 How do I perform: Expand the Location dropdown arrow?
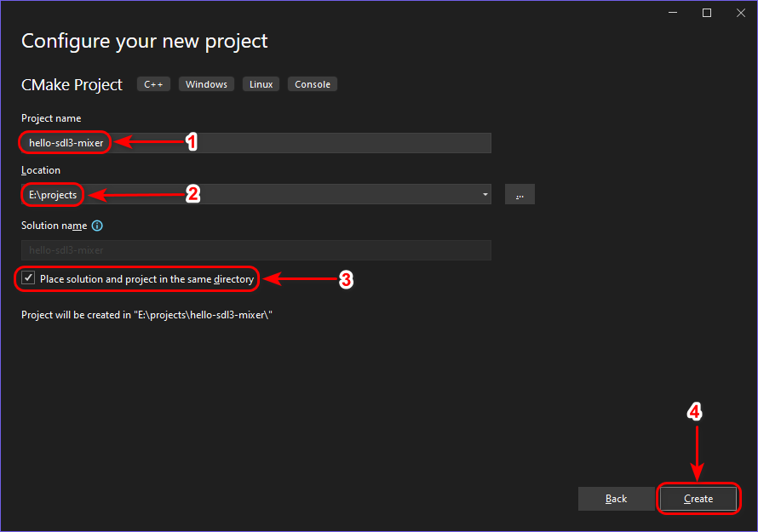(485, 195)
